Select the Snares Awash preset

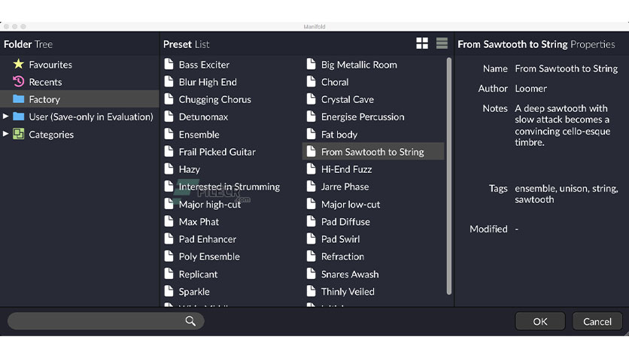coord(350,275)
